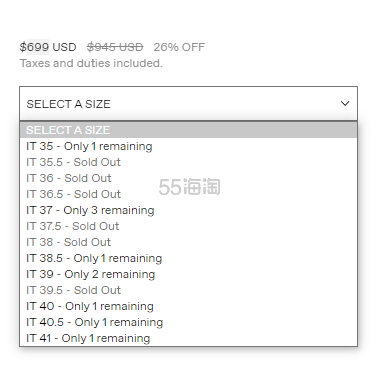The height and width of the screenshot is (374, 380).
Task: Select IT 38.5 - Only 1 remaining
Action: (x=188, y=258)
